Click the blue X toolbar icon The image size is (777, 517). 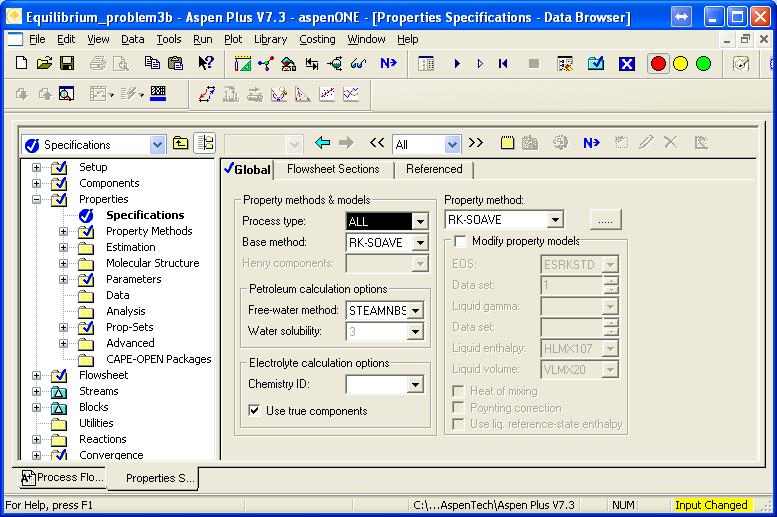(627, 63)
